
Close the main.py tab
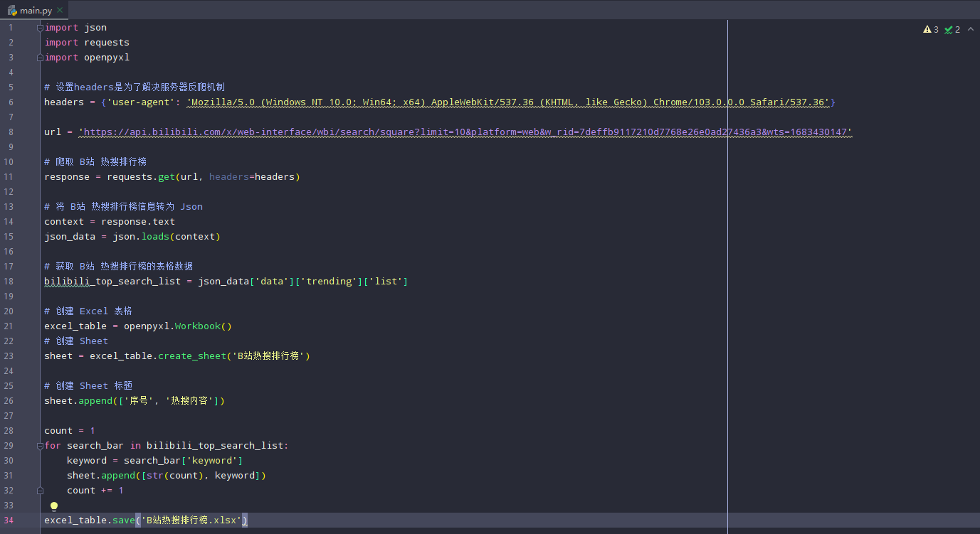pyautogui.click(x=59, y=10)
